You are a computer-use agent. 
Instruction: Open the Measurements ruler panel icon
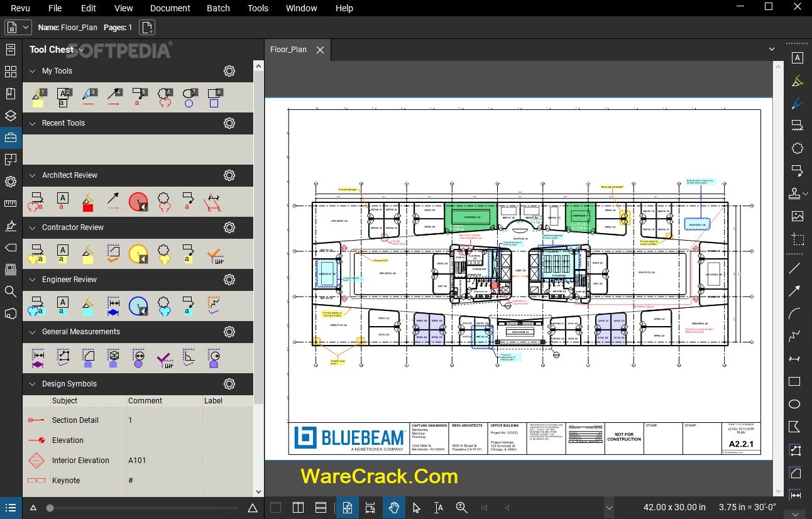[11, 204]
